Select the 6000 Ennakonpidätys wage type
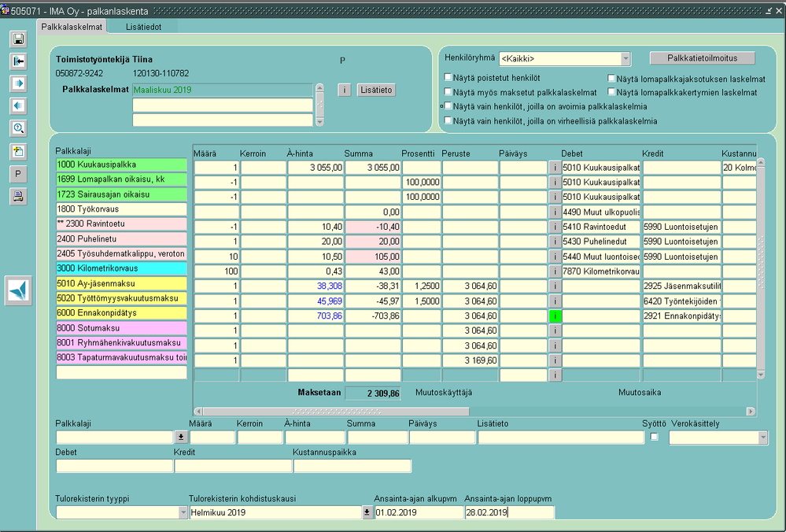This screenshot has height=532, width=786. click(x=121, y=313)
